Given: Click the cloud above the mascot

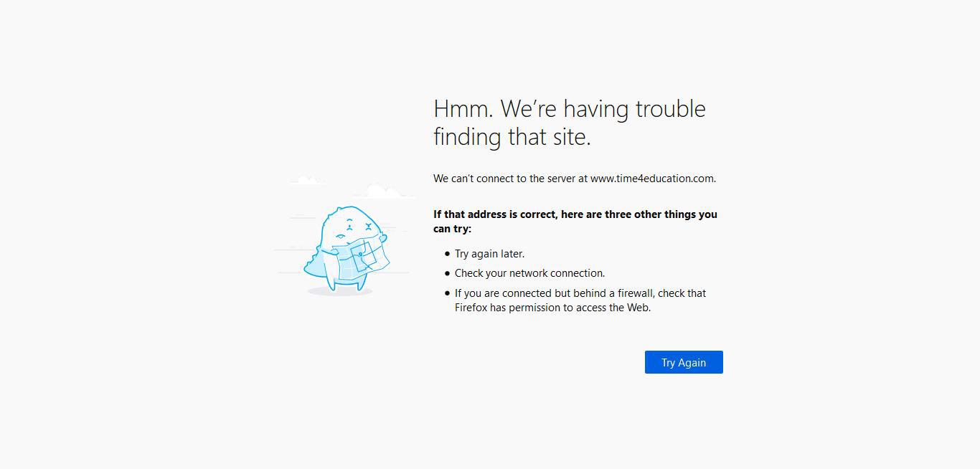Looking at the screenshot, I should pyautogui.click(x=382, y=190).
